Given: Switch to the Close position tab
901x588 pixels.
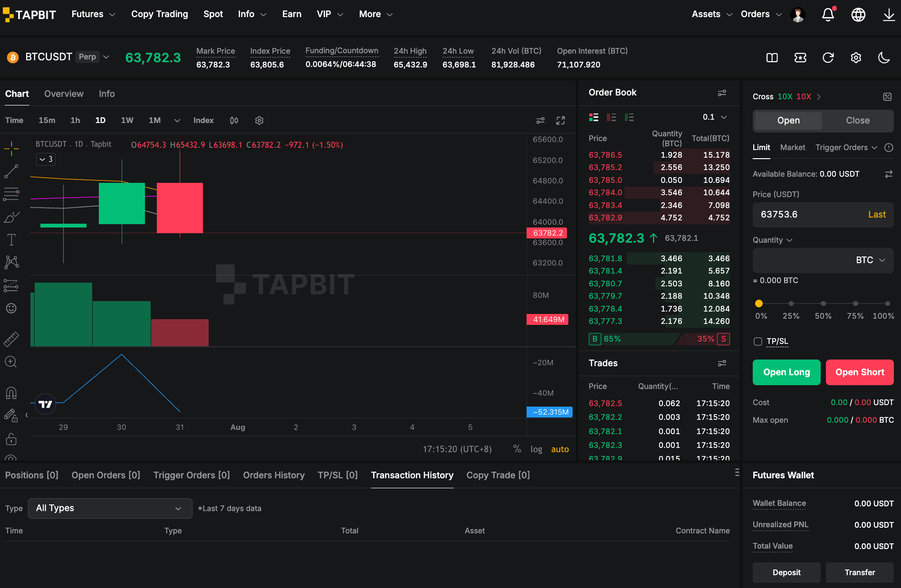Looking at the screenshot, I should [858, 121].
